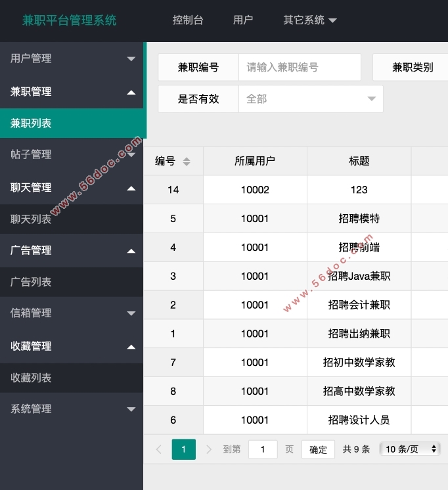Open the 用户 top menu
The width and height of the screenshot is (448, 490).
pyautogui.click(x=243, y=20)
